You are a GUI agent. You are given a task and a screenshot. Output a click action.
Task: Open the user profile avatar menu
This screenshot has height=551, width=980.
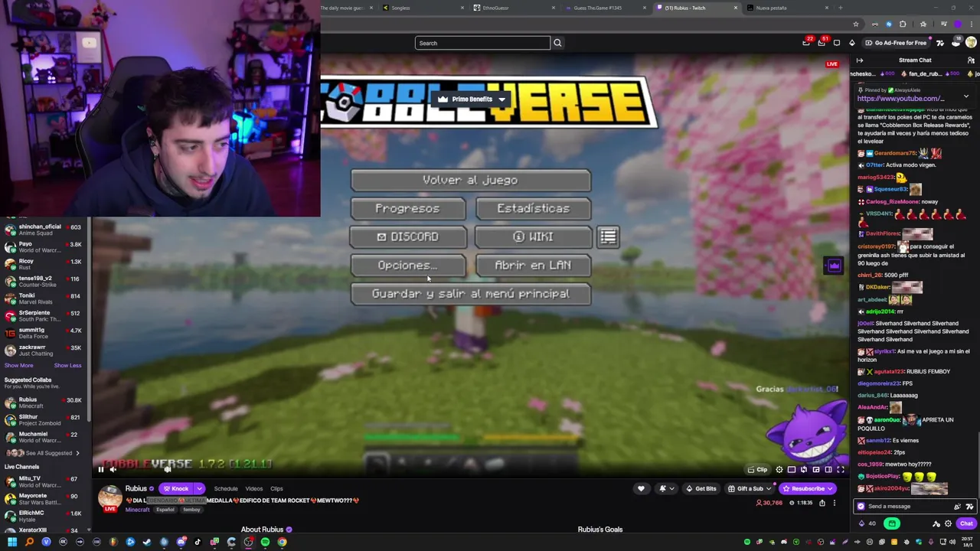coord(971,43)
